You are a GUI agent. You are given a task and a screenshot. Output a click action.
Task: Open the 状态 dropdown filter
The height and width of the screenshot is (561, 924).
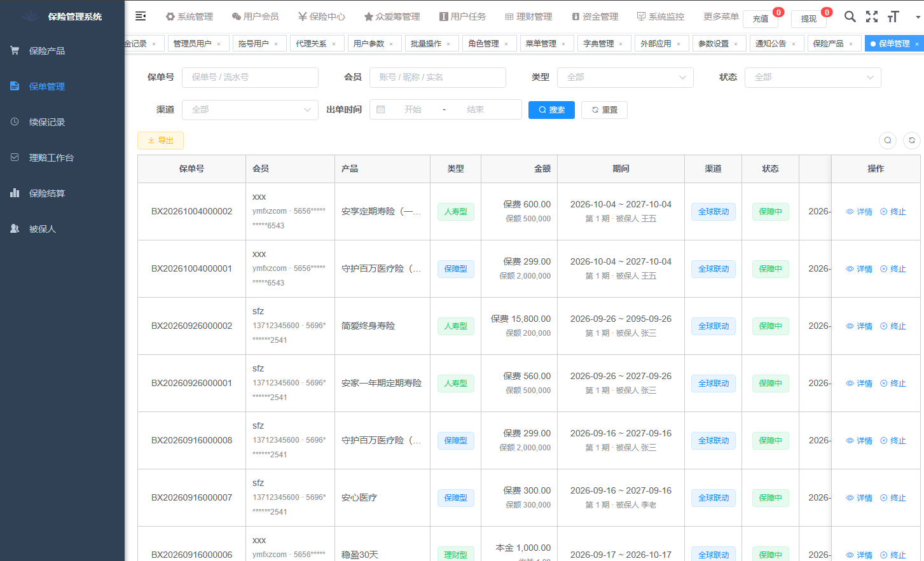coord(813,77)
